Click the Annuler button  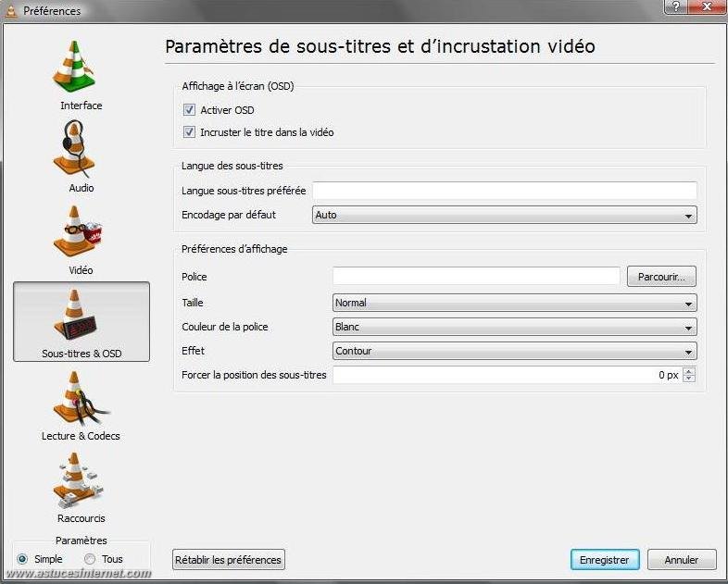pos(682,560)
